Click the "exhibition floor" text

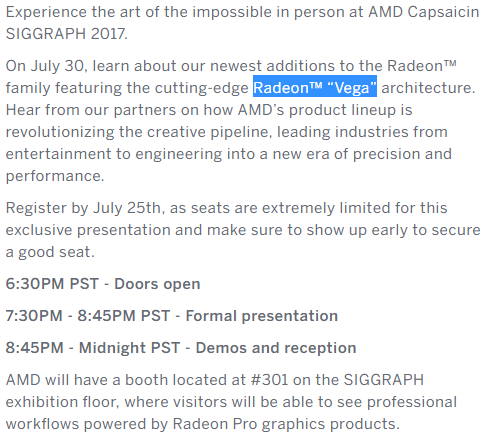pos(62,402)
